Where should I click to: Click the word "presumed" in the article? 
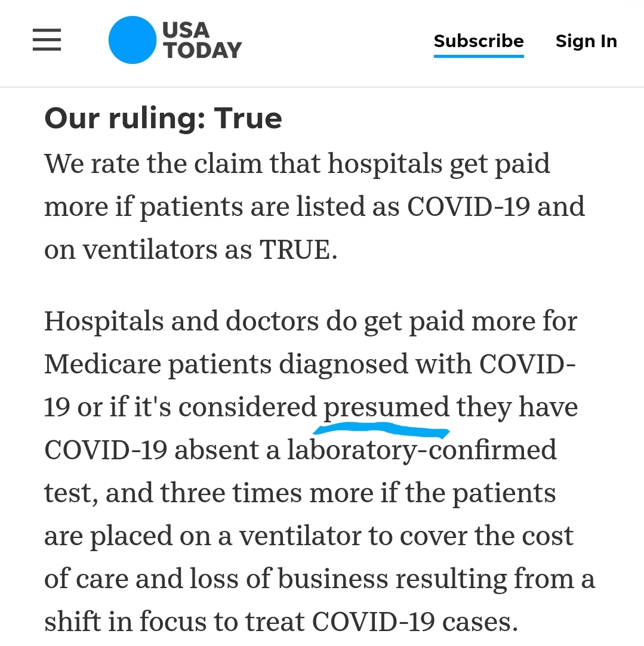coord(386,407)
